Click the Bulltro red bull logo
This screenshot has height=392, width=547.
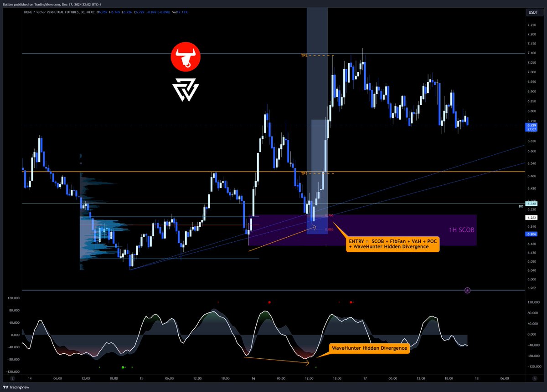tap(185, 56)
